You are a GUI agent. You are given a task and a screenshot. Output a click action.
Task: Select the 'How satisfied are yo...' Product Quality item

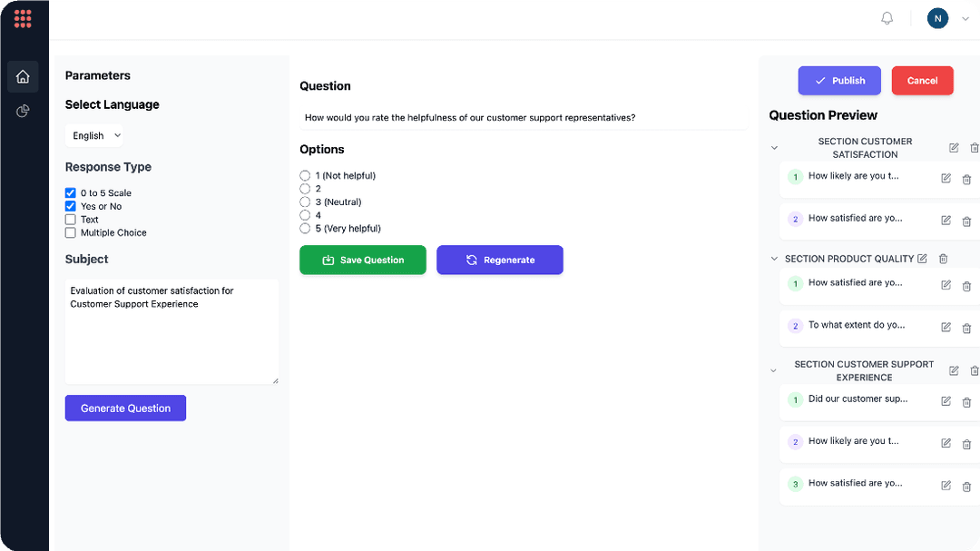pyautogui.click(x=855, y=283)
